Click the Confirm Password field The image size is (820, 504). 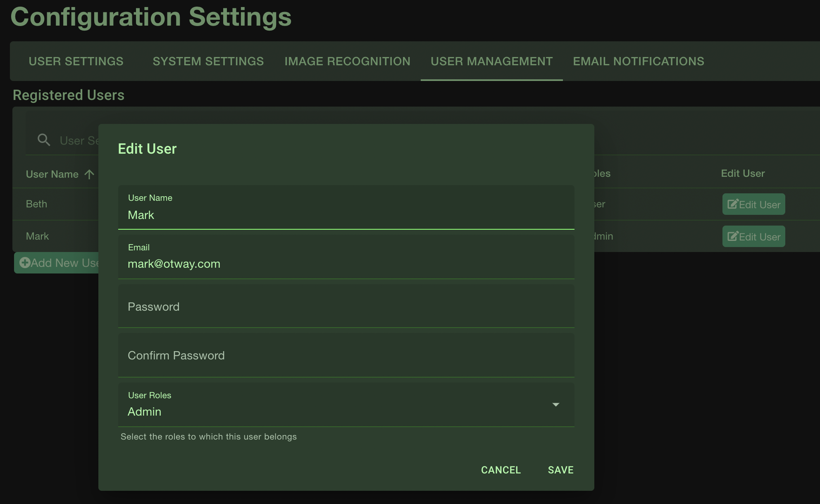coord(346,355)
